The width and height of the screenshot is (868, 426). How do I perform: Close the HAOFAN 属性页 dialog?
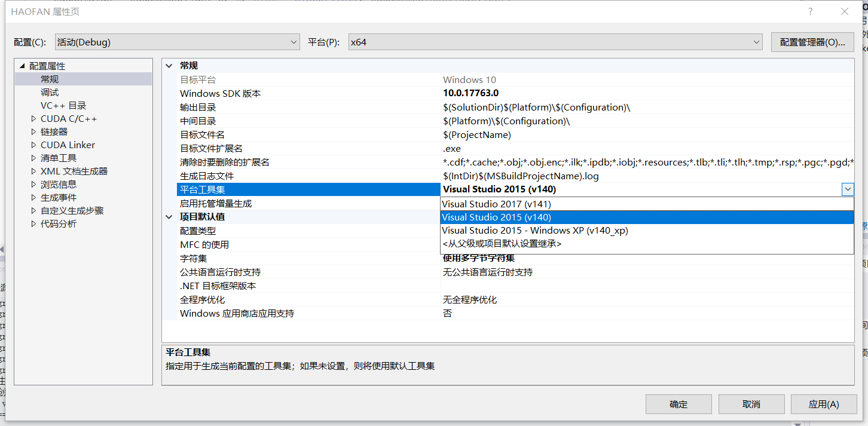pos(845,11)
